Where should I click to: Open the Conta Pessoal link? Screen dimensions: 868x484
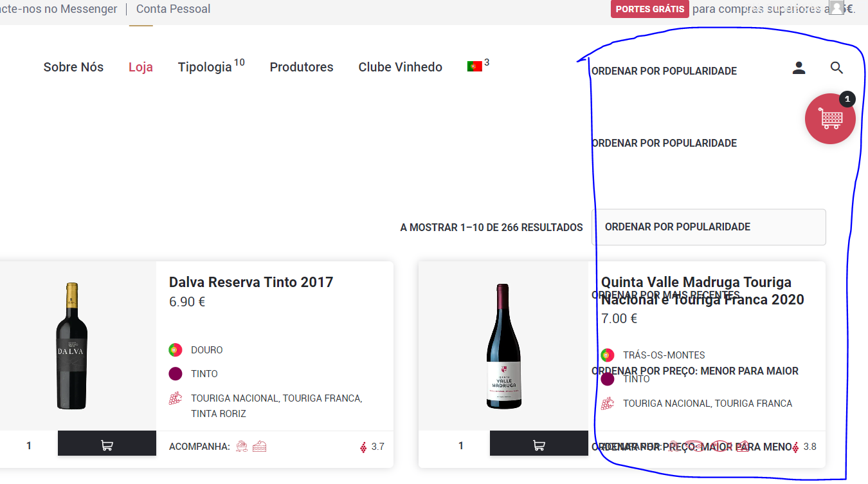tap(174, 9)
